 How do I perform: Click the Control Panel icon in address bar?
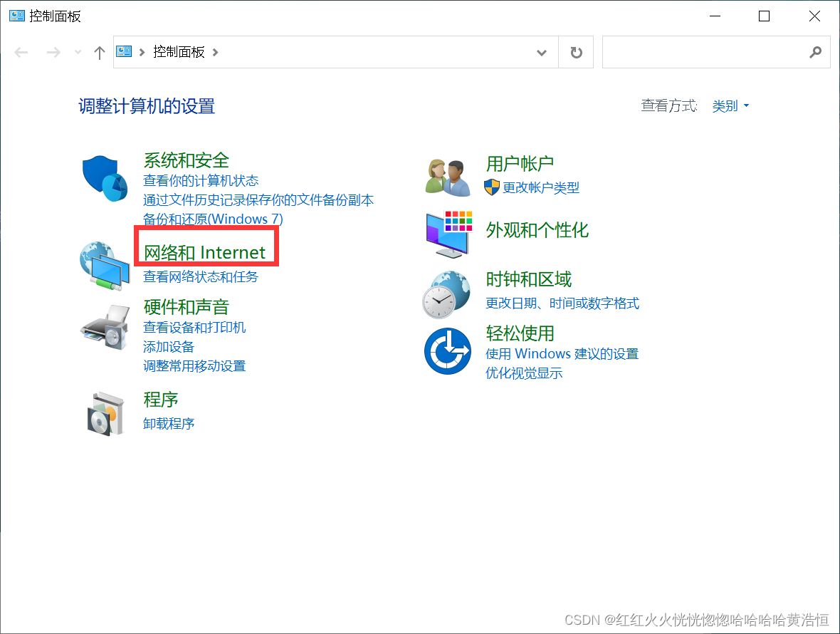point(125,52)
